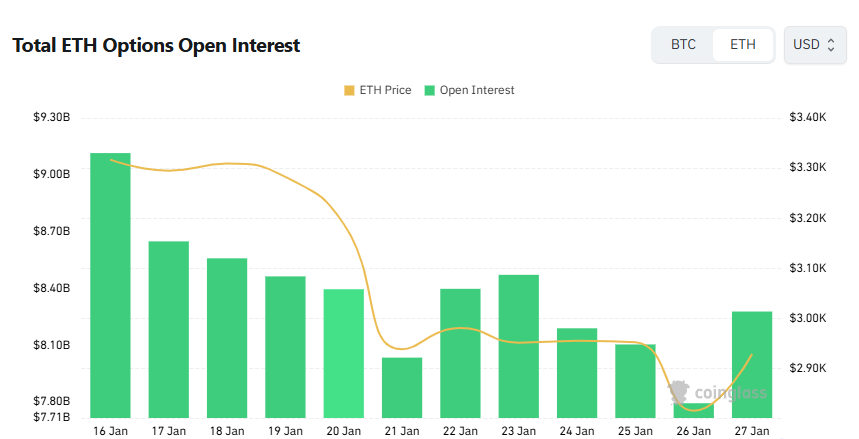Select the 27 Jan bar
859x439 pixels.
[751, 364]
